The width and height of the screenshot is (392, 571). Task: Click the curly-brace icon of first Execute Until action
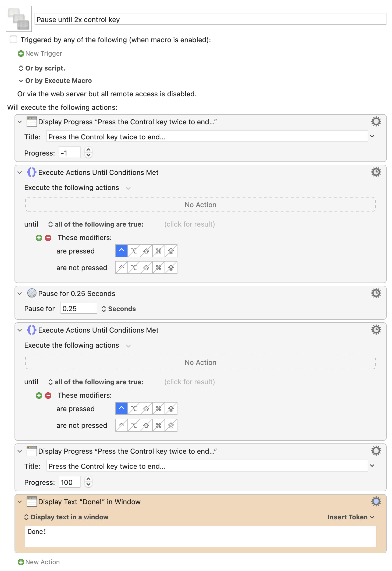[x=31, y=172]
